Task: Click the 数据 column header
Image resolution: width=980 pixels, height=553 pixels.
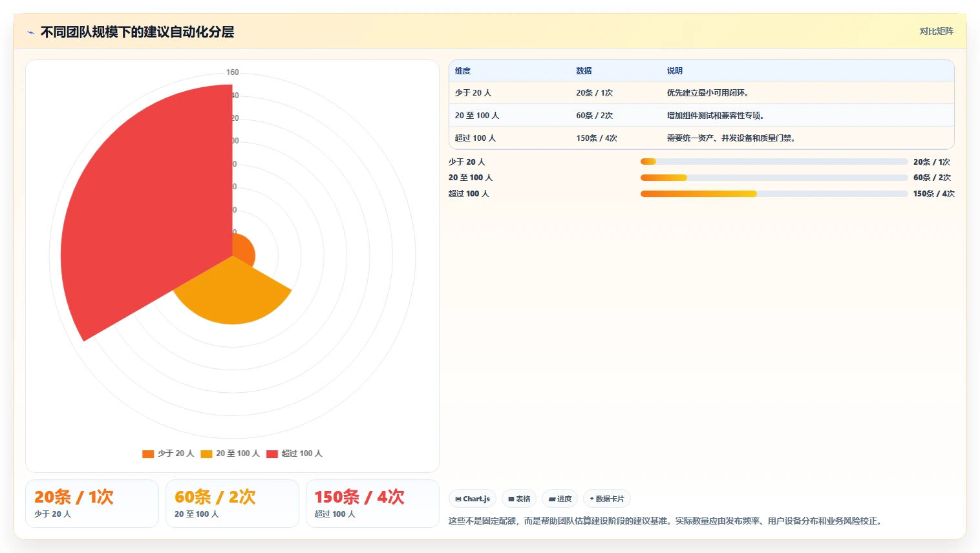Action: pos(584,71)
